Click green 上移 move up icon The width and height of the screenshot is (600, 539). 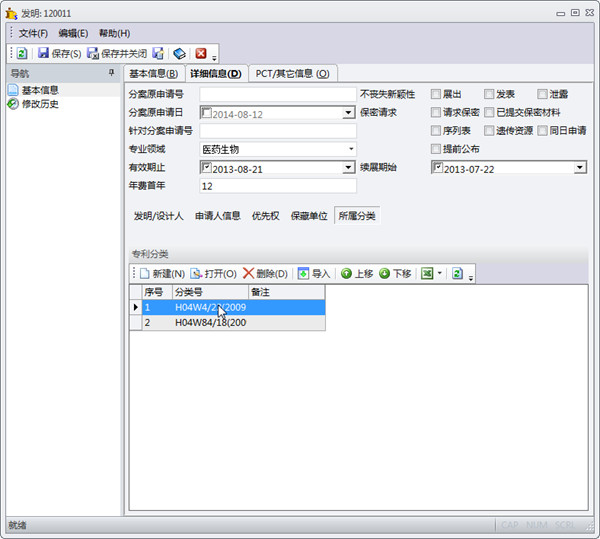click(346, 273)
